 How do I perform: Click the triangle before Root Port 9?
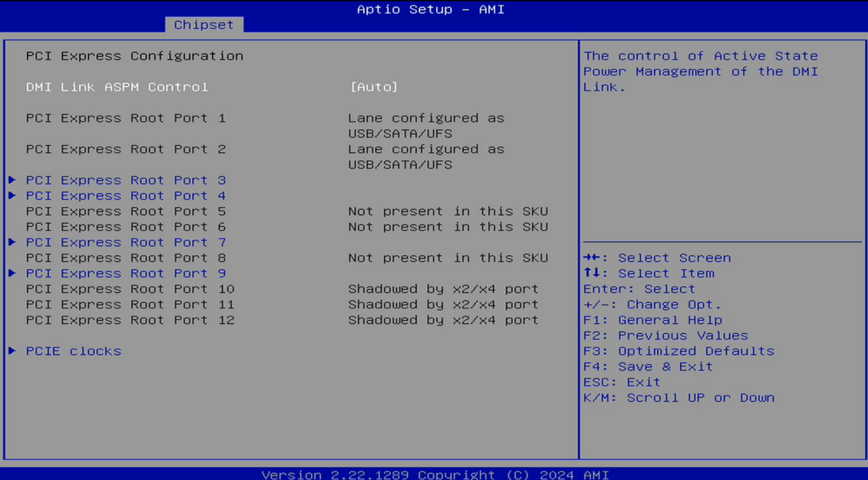(12, 273)
